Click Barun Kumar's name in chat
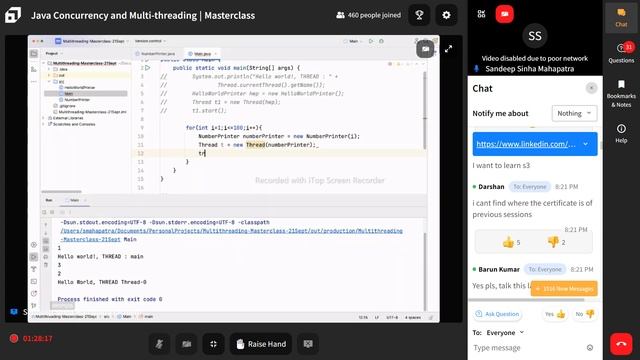This screenshot has height=360, width=640. coord(499,269)
